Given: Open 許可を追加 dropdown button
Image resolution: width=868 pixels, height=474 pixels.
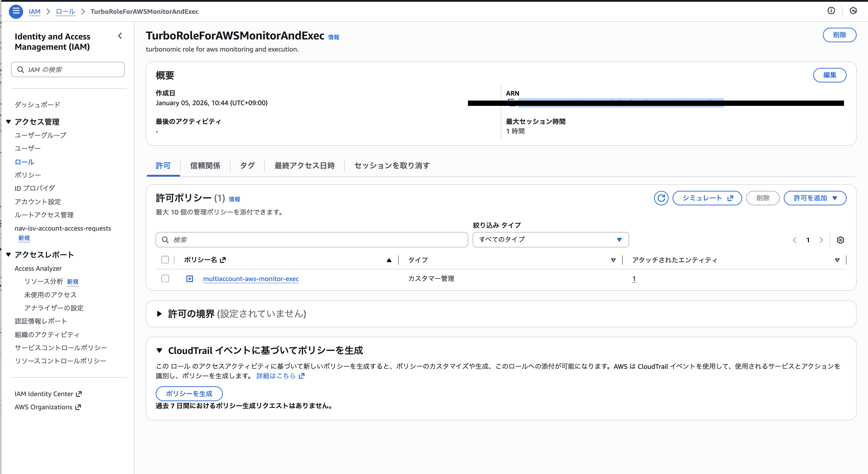Looking at the screenshot, I should pyautogui.click(x=815, y=198).
